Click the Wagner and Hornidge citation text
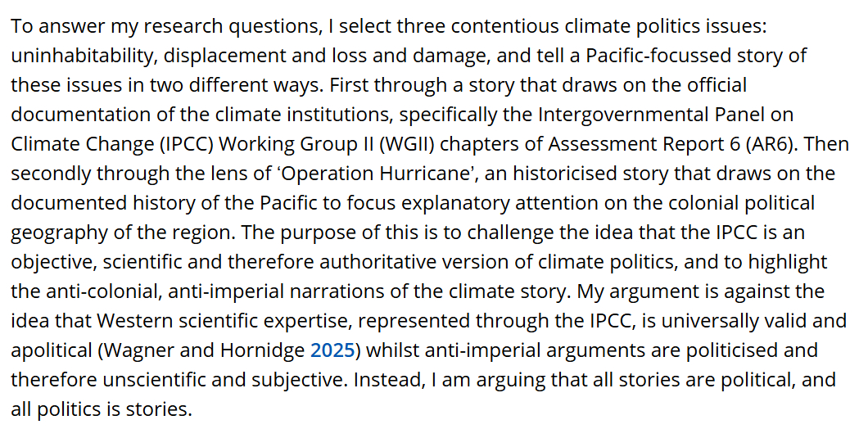The width and height of the screenshot is (868, 429). 206,350
